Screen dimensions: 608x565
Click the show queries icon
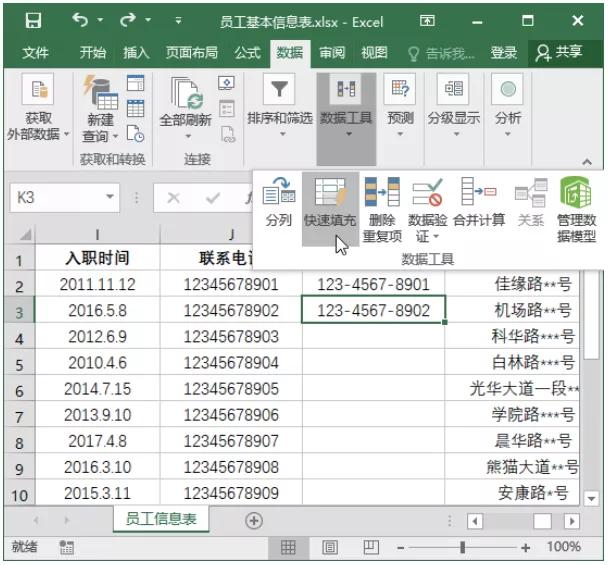click(135, 83)
